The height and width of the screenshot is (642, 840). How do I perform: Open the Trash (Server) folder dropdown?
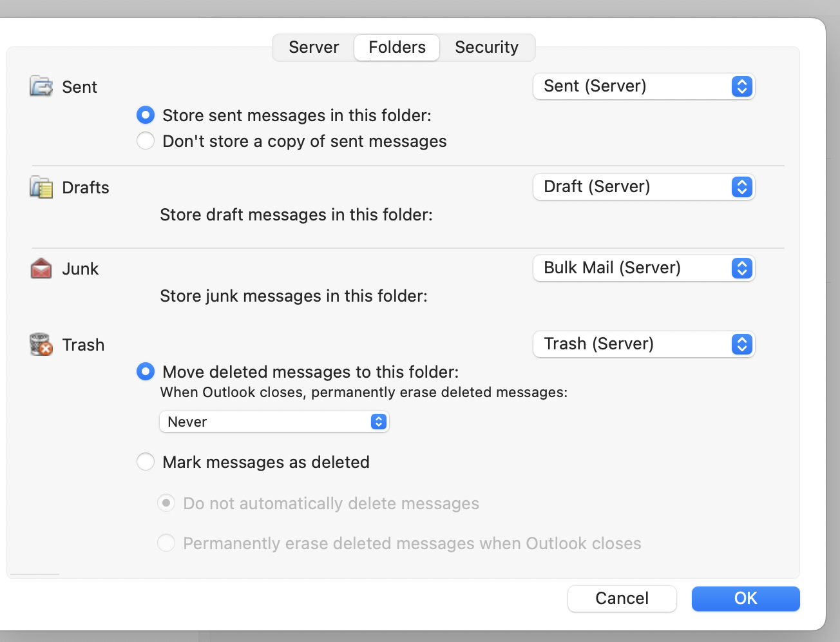click(x=644, y=344)
